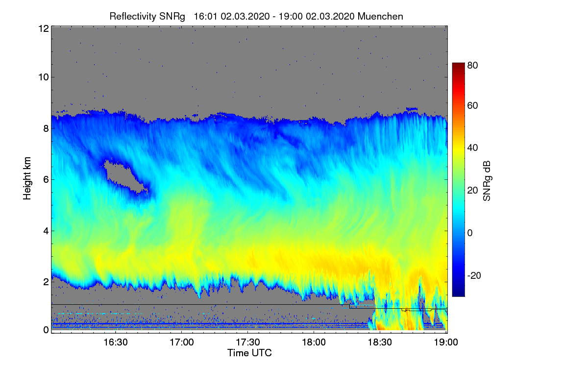Click the height tick label 4
This screenshot has width=588, height=392.
(x=46, y=231)
